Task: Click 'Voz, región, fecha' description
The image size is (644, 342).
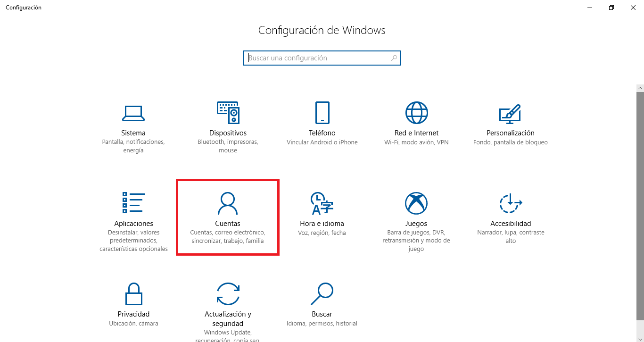Action: (322, 233)
